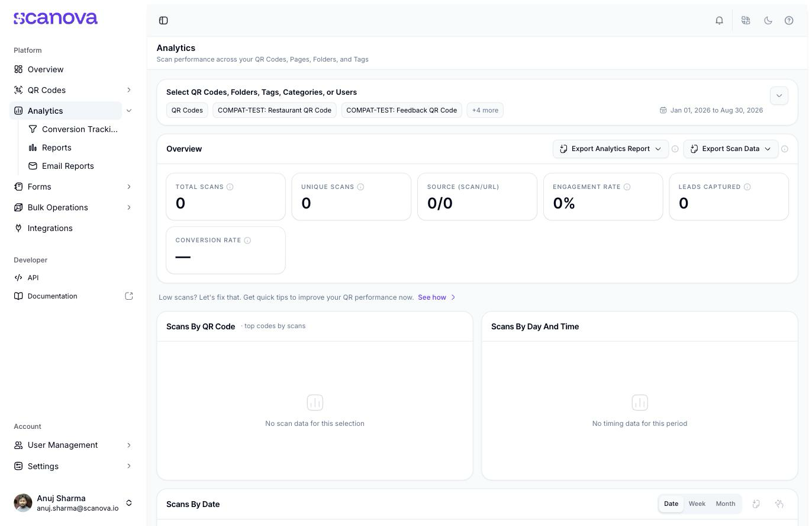Open Documentation link
Screen dimensions: 812x526
[53, 296]
